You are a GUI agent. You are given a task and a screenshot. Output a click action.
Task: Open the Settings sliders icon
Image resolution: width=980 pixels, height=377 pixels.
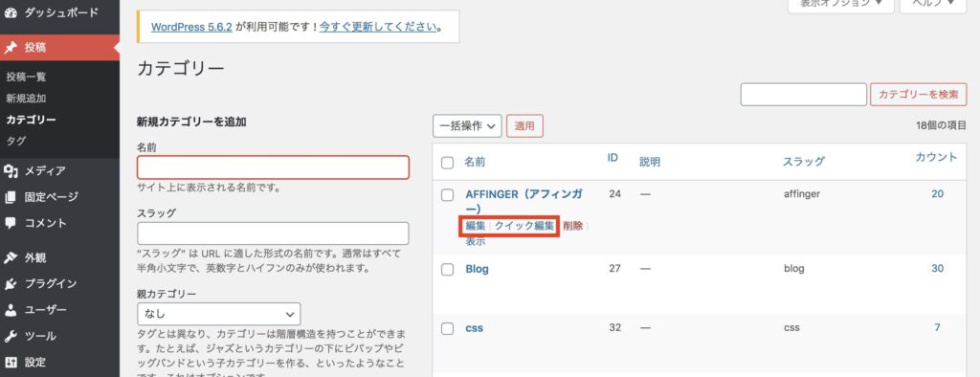point(10,362)
